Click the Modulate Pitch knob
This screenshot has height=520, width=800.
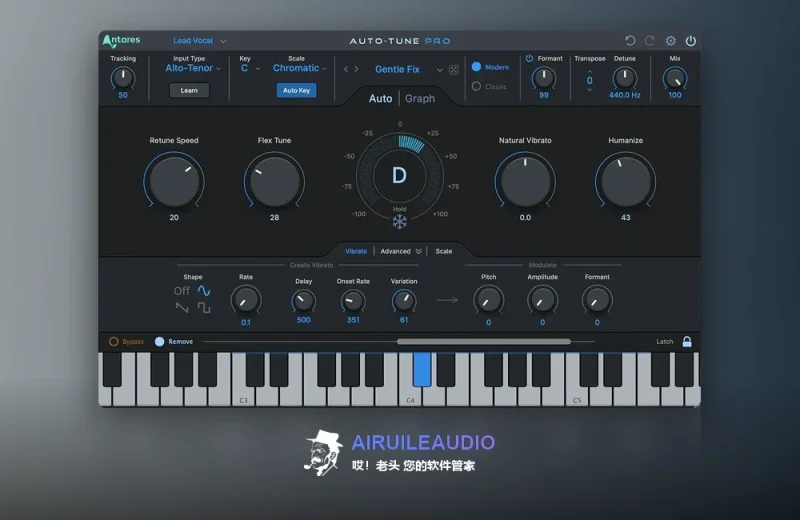pos(488,301)
